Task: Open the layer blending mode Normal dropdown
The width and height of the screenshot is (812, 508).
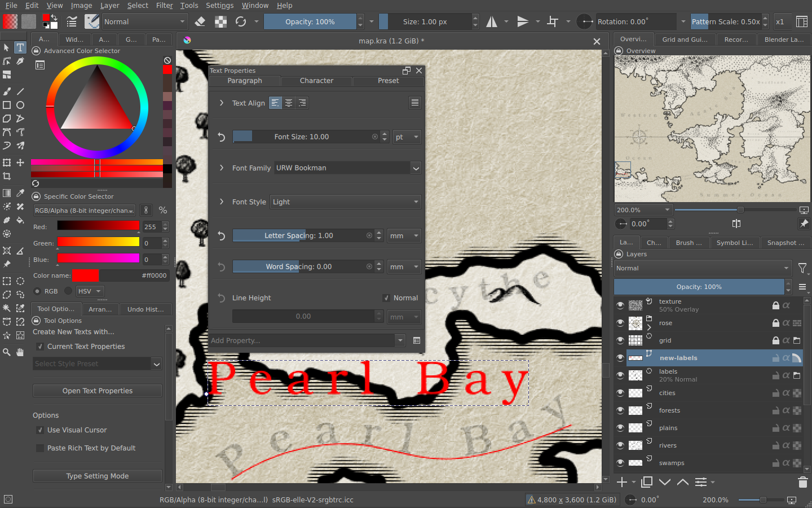Action: click(703, 268)
